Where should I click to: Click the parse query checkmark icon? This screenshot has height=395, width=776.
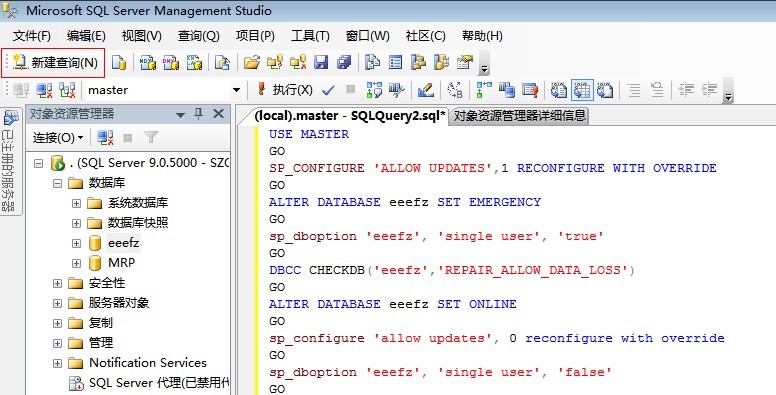click(328, 90)
